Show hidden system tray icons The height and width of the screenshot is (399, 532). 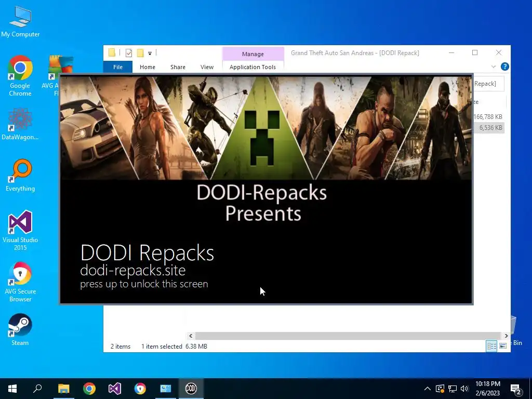pyautogui.click(x=428, y=389)
